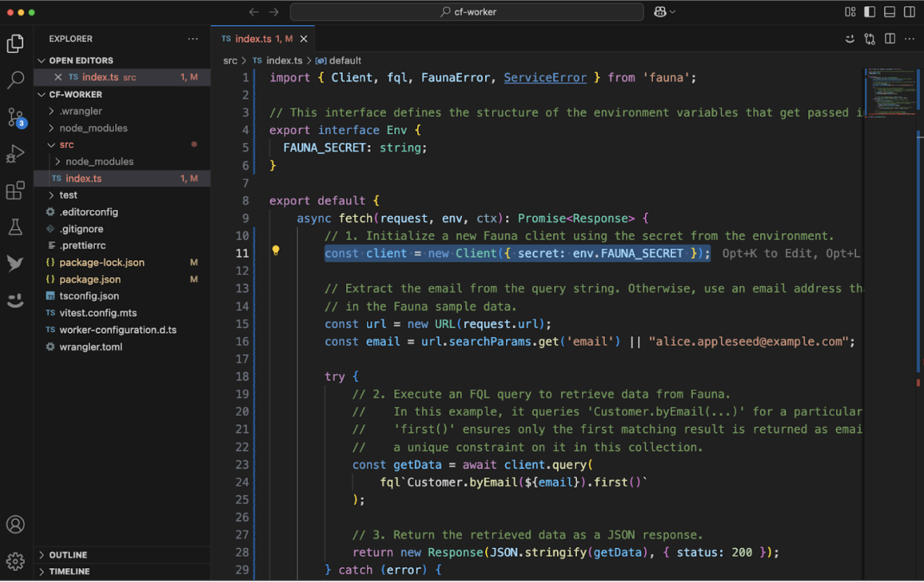Open the .gitignore file

[x=122, y=229]
